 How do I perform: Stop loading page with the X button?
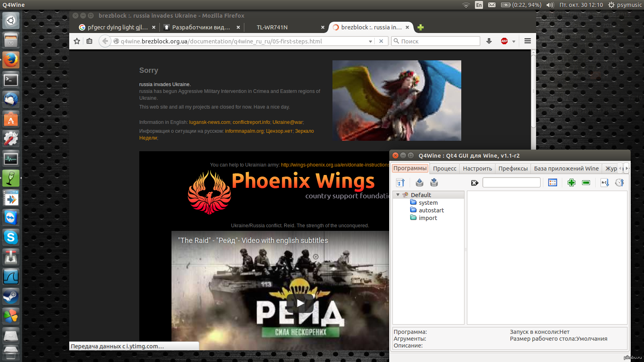[x=381, y=41]
